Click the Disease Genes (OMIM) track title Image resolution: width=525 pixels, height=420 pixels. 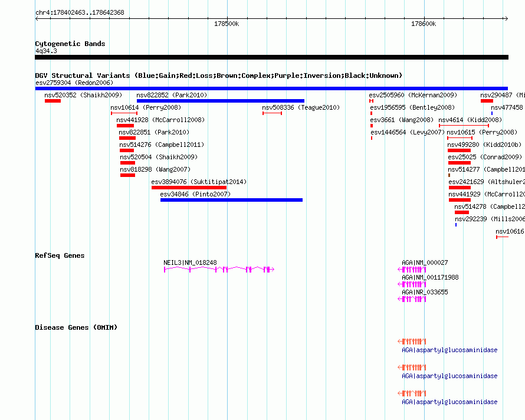(76, 327)
